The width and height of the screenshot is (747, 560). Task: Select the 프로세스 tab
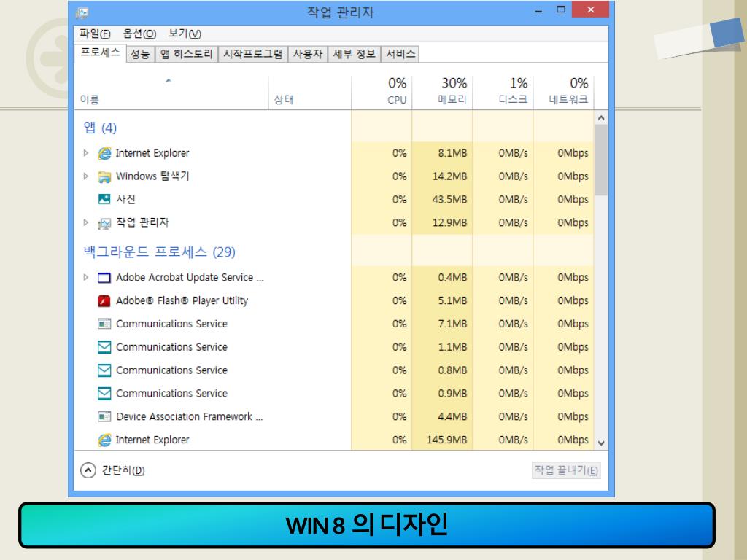coord(100,52)
